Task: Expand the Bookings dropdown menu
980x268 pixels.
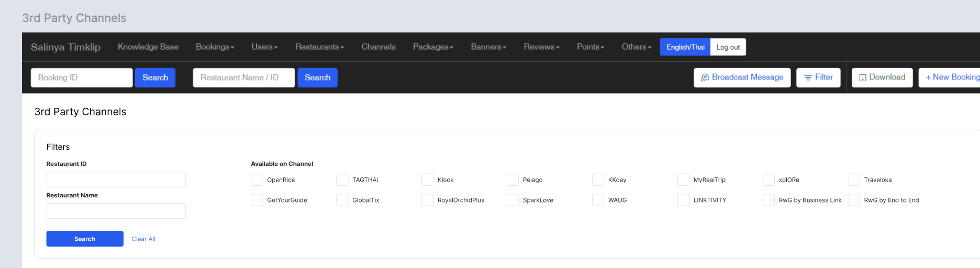Action: pyautogui.click(x=215, y=47)
